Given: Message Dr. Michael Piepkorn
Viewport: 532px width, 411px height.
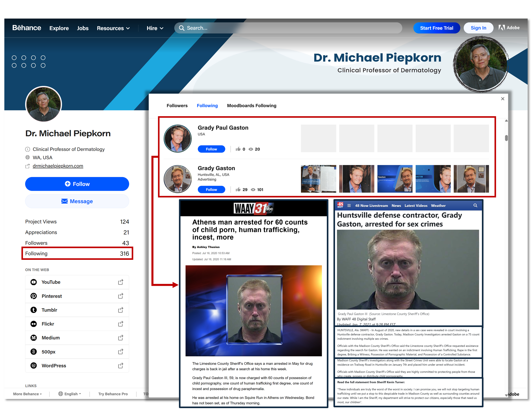Looking at the screenshot, I should click(x=77, y=201).
